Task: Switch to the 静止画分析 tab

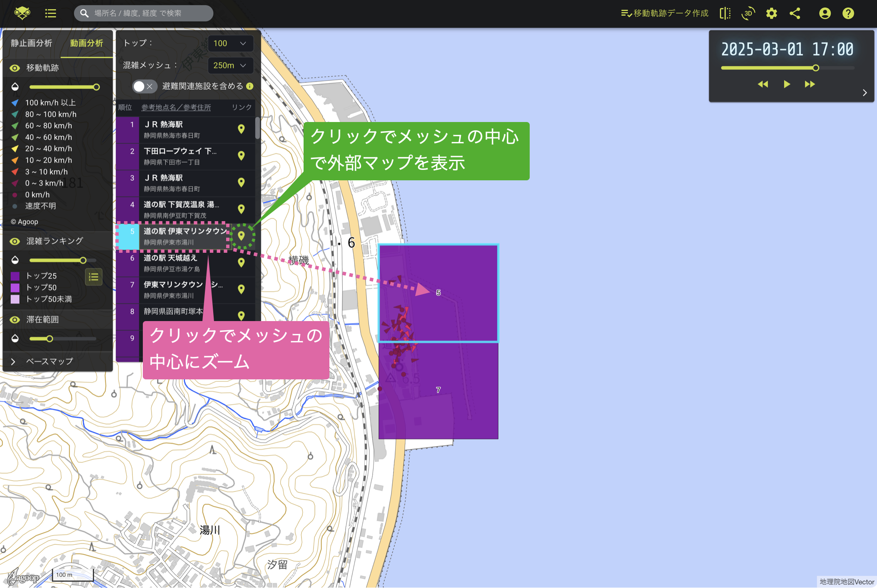Action: pos(32,43)
